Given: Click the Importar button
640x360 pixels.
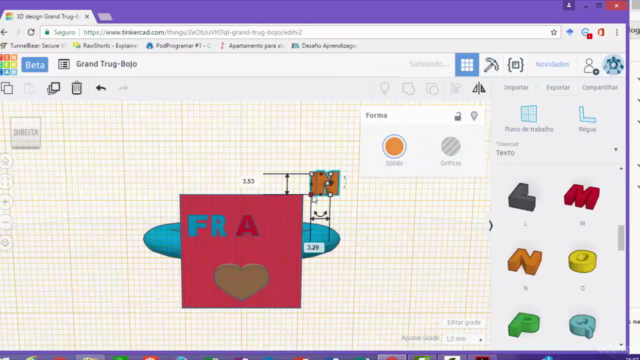Looking at the screenshot, I should (516, 87).
